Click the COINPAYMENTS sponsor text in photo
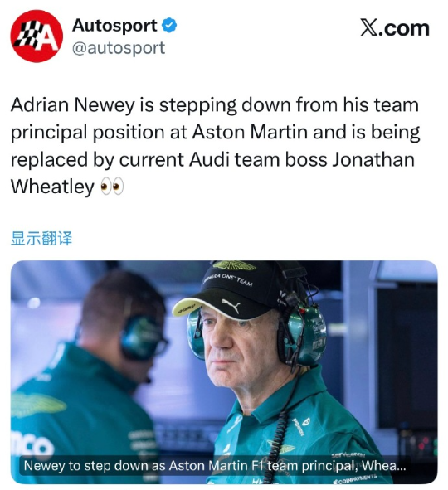This screenshot has width=448, height=490. coord(354,478)
